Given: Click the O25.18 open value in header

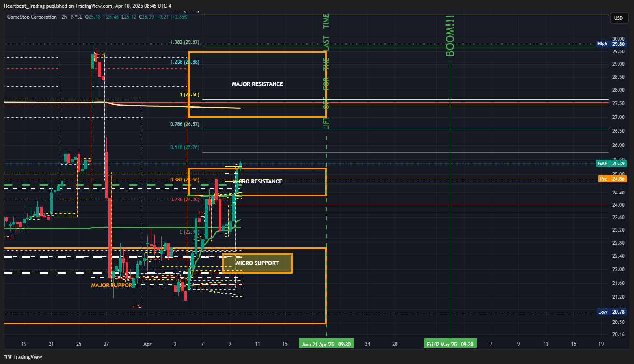Looking at the screenshot, I should pos(93,17).
